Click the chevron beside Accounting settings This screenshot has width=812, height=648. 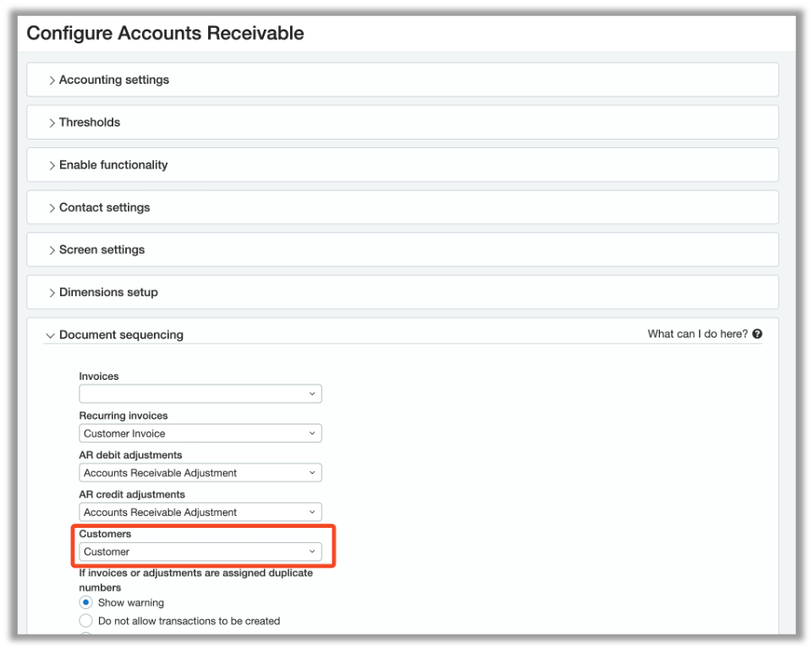(52, 80)
